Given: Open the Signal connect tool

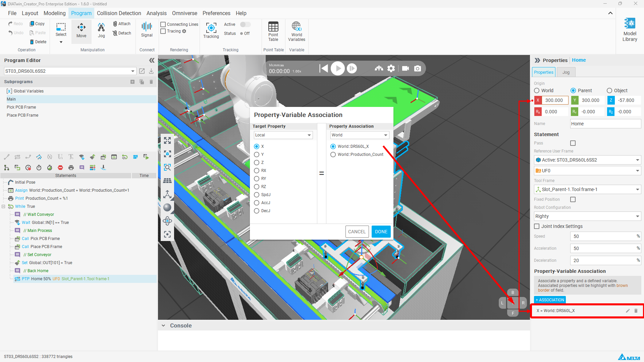Looking at the screenshot, I should pos(147,30).
